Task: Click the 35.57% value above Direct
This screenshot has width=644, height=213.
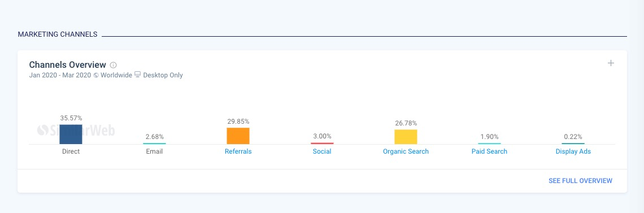Action: pyautogui.click(x=71, y=118)
